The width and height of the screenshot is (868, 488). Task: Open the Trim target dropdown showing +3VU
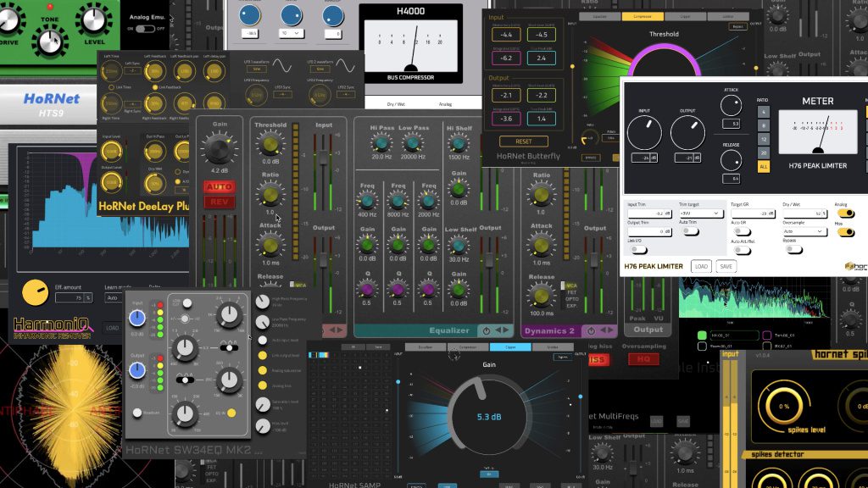coord(701,213)
